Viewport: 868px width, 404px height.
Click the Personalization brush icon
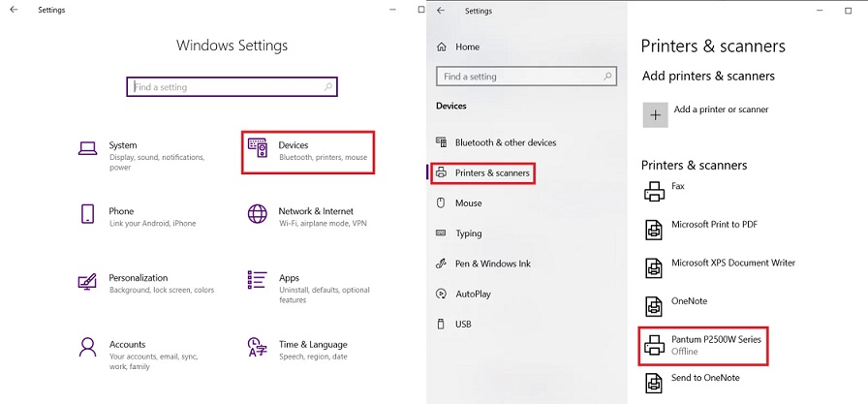[x=87, y=281]
